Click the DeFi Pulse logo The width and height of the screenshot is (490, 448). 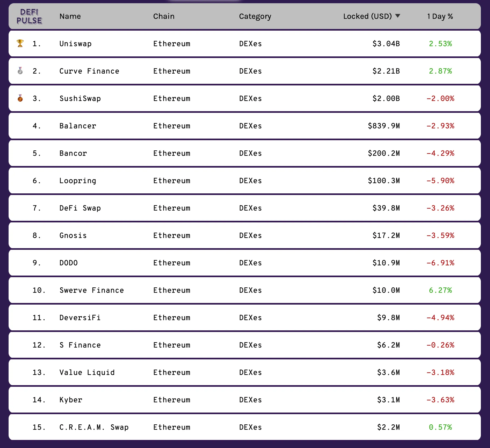point(29,16)
